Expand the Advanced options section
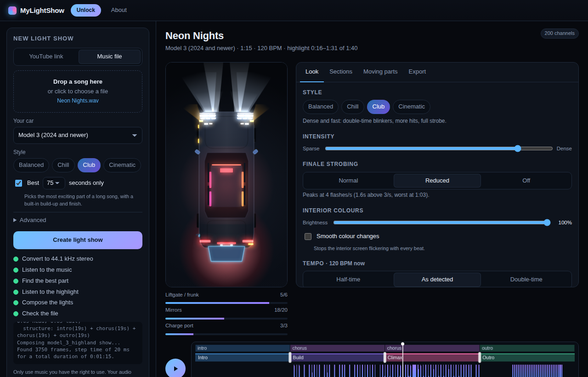 click(30, 220)
